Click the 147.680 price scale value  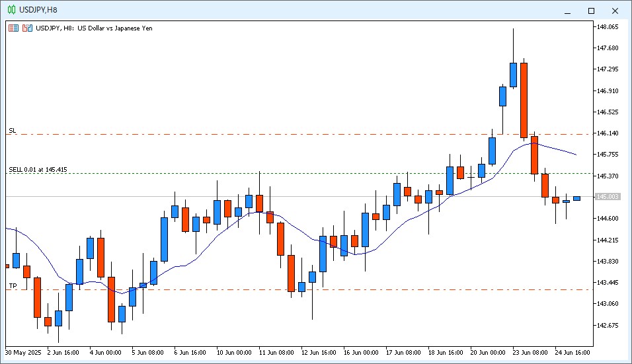point(608,48)
